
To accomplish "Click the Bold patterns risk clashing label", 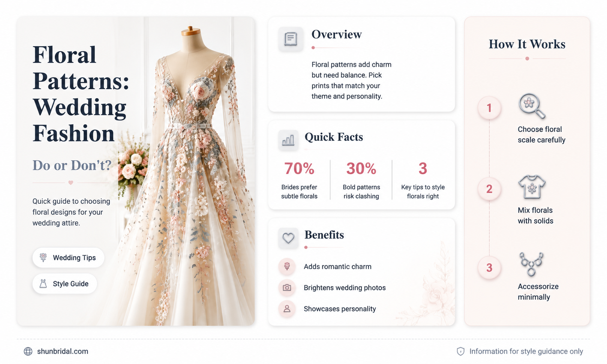I will (361, 192).
